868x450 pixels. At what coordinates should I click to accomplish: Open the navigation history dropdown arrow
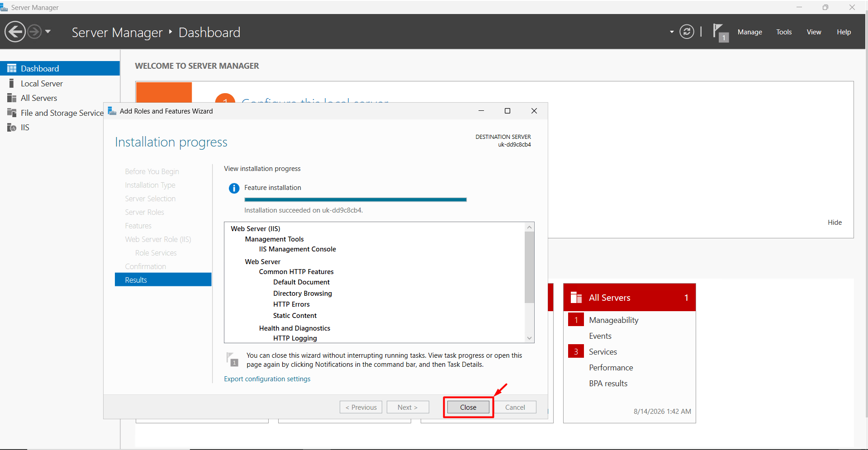pyautogui.click(x=48, y=32)
